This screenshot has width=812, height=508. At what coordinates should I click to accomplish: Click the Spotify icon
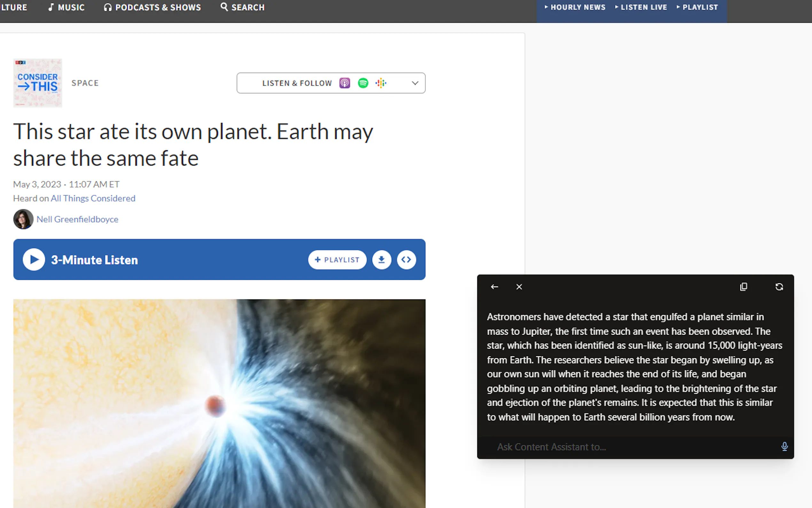tap(363, 83)
